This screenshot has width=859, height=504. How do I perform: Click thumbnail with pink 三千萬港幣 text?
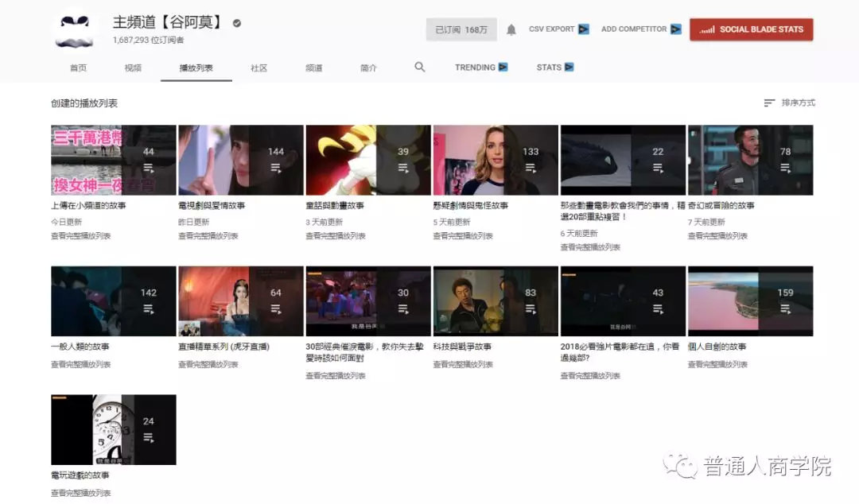pyautogui.click(x=114, y=160)
